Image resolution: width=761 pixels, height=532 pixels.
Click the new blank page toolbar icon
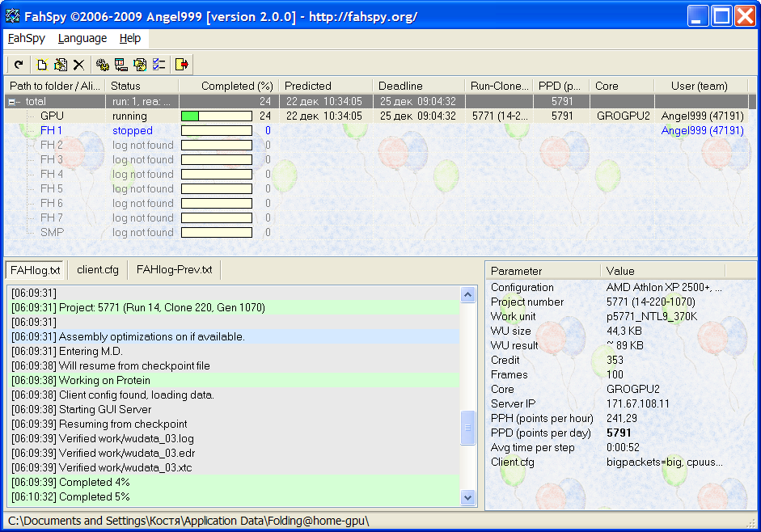[42, 65]
